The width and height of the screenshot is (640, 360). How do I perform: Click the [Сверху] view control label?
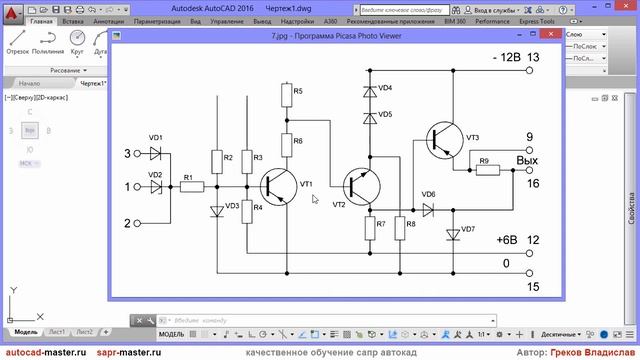point(25,98)
